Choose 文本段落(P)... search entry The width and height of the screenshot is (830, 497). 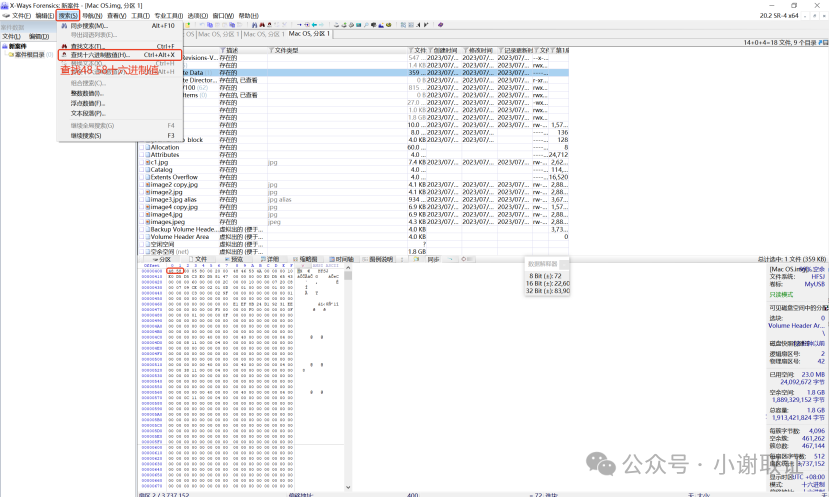point(120,113)
